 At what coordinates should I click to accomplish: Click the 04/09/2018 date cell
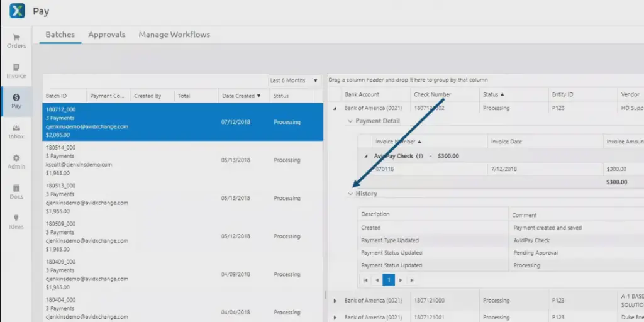(235, 274)
